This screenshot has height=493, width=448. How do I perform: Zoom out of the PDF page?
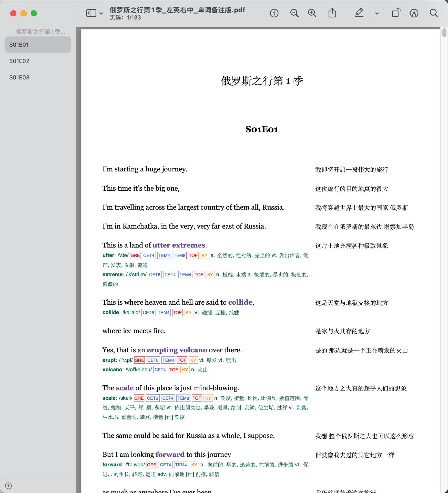tap(294, 13)
